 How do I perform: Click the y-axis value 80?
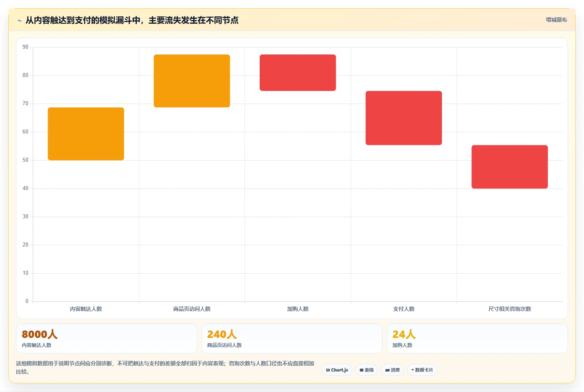pyautogui.click(x=25, y=75)
